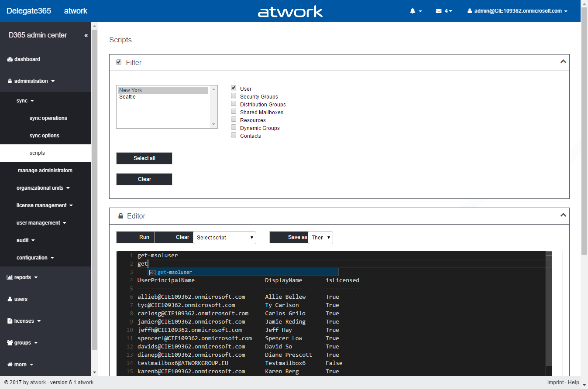Click the users person icon in sidebar
The height and width of the screenshot is (389, 588).
tap(10, 299)
